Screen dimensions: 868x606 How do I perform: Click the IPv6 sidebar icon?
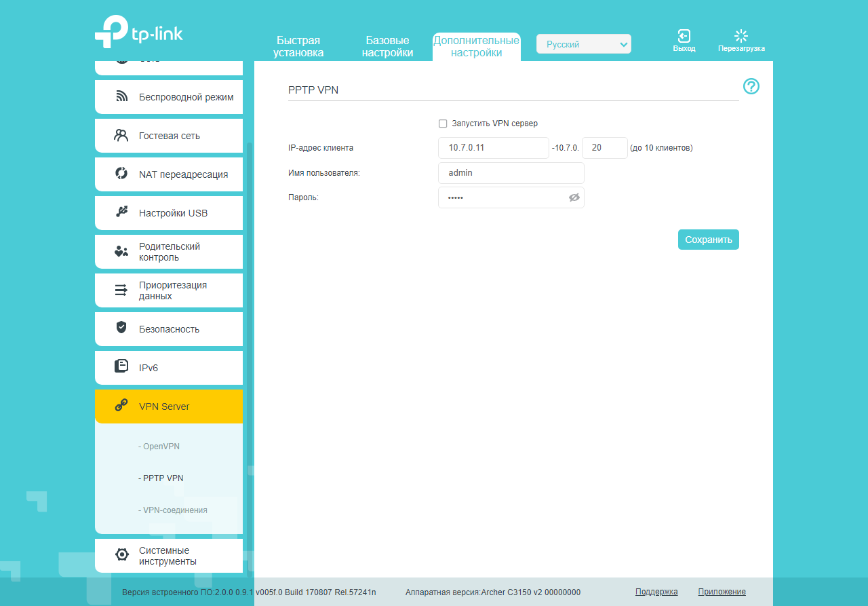pyautogui.click(x=121, y=367)
